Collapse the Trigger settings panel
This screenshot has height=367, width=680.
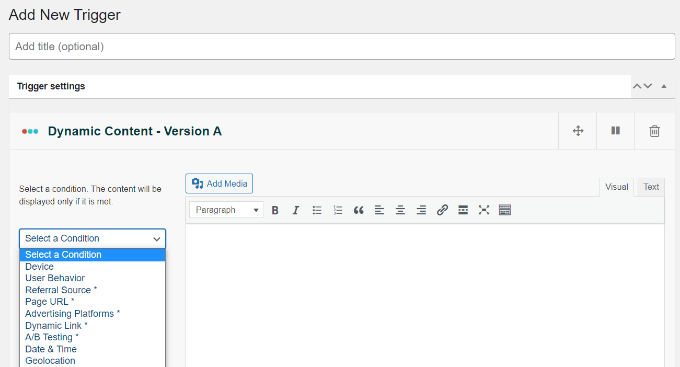(664, 86)
